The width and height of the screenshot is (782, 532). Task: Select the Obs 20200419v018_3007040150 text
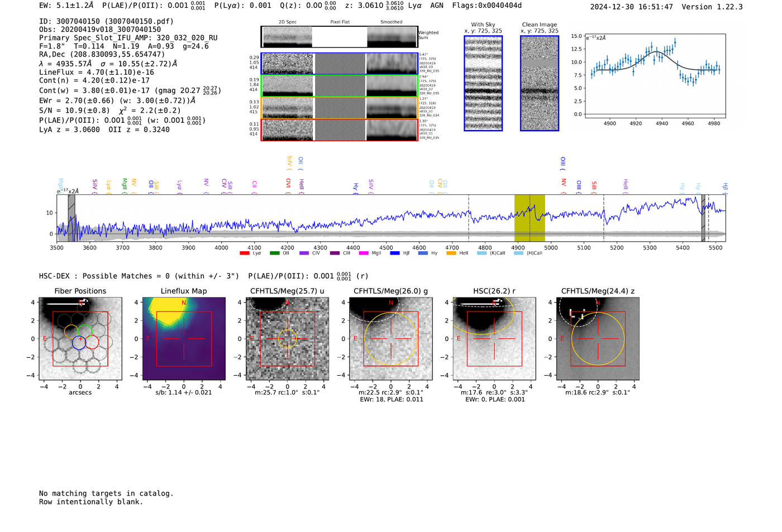(x=100, y=30)
